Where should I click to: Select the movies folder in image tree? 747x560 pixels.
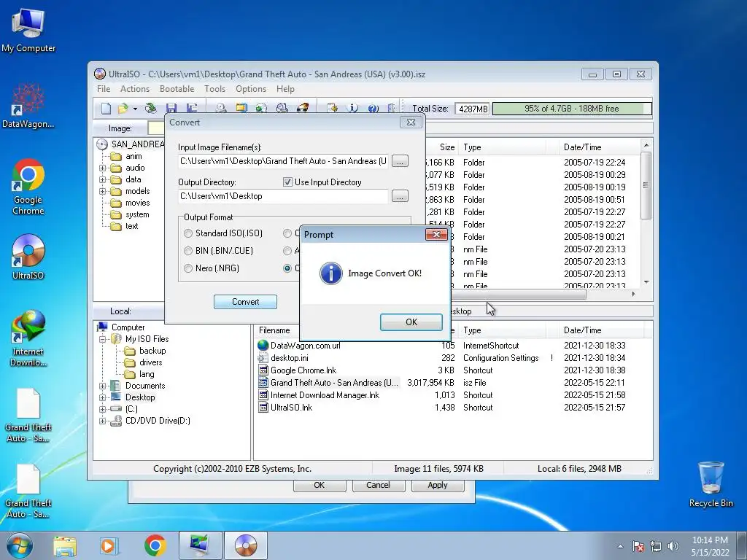[x=137, y=203]
